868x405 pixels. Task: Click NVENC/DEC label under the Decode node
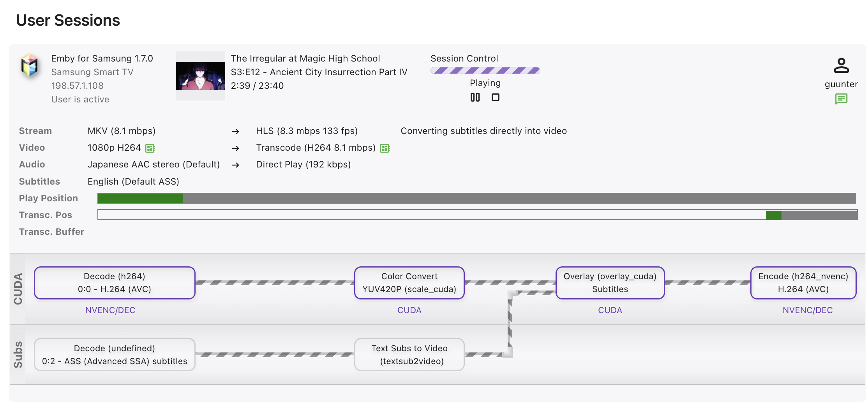click(110, 310)
